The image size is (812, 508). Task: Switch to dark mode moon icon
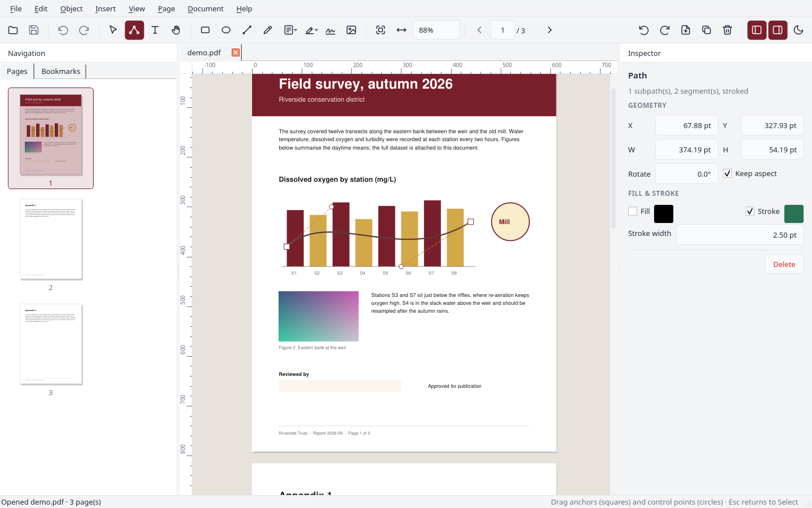pos(798,30)
